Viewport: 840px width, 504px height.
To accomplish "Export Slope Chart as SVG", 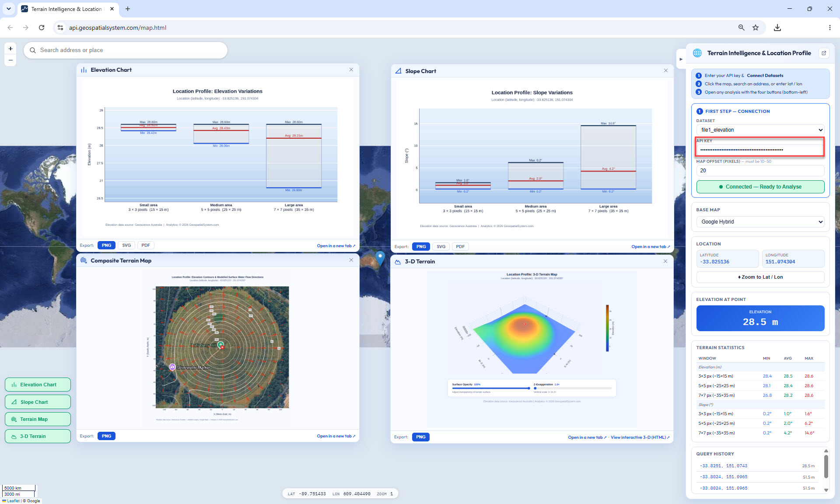I will [x=441, y=247].
